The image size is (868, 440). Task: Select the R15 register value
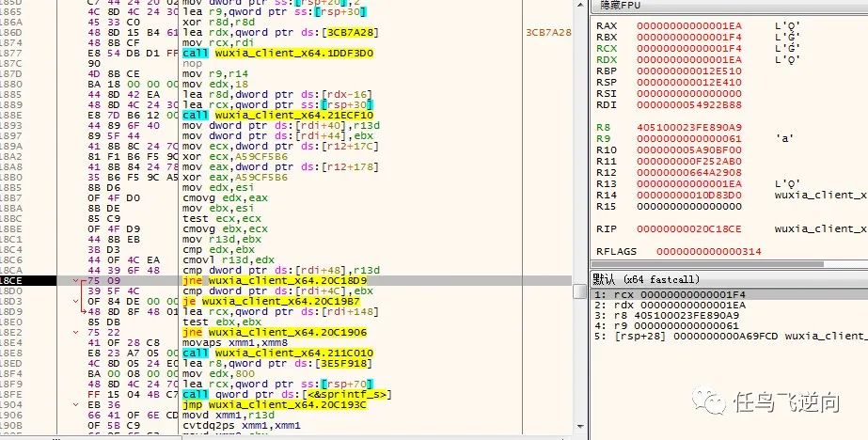tap(689, 207)
